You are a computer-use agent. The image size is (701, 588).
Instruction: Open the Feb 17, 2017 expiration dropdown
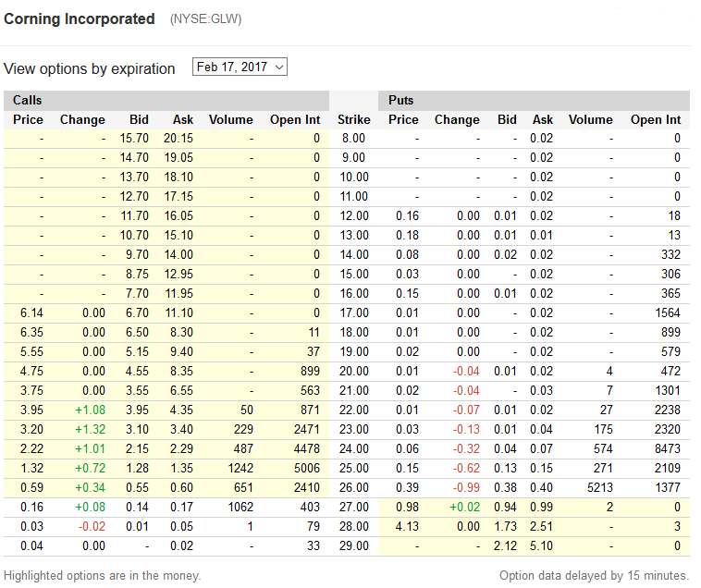coord(240,67)
